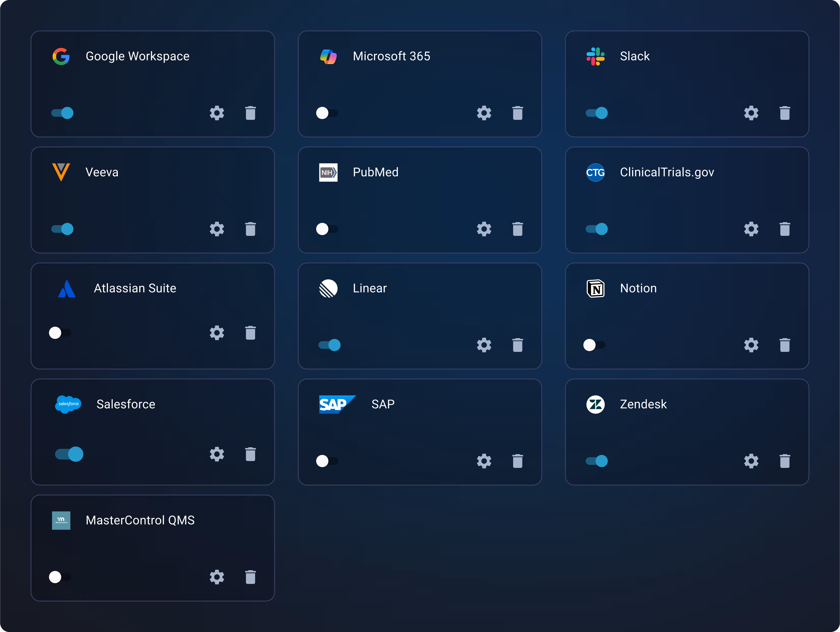
Task: Open SAP settings gear
Action: tap(484, 461)
